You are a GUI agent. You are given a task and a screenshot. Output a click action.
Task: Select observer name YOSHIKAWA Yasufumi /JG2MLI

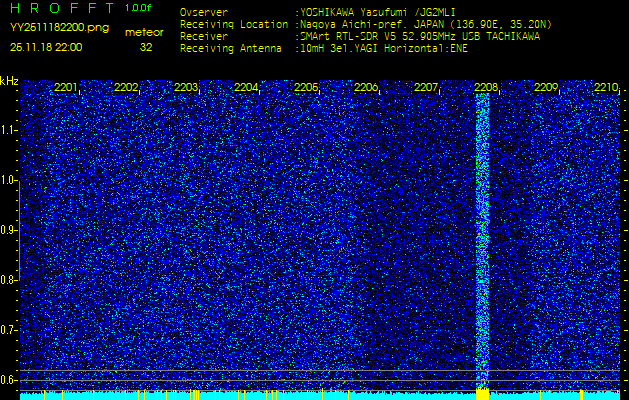click(378, 12)
